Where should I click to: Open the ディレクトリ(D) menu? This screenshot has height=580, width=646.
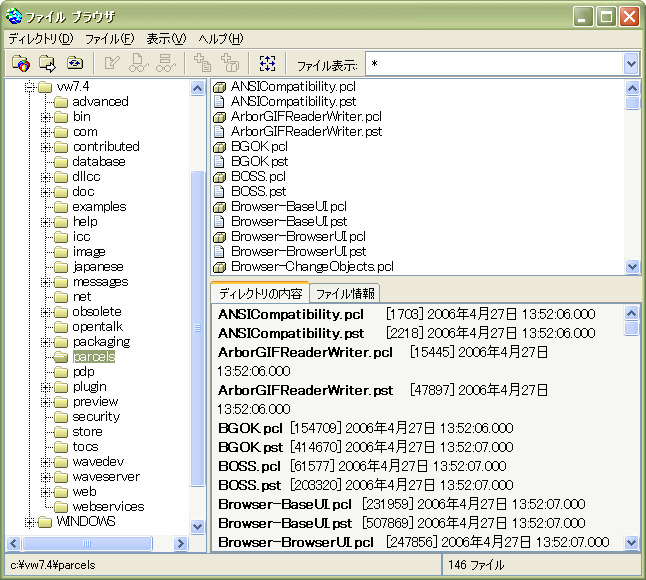tap(41, 39)
